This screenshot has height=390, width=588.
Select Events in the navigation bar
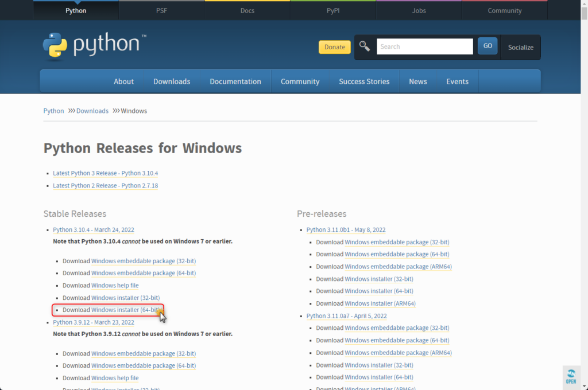(458, 81)
